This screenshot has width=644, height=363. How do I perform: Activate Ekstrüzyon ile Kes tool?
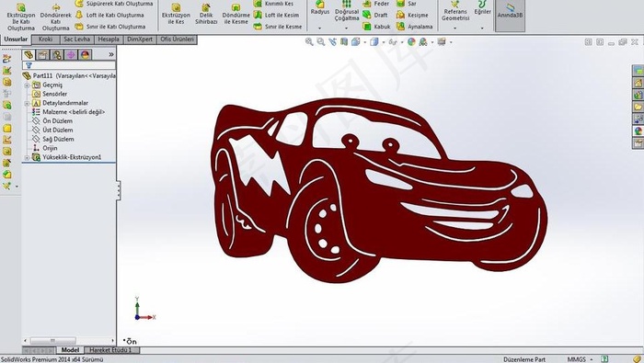pos(176,15)
